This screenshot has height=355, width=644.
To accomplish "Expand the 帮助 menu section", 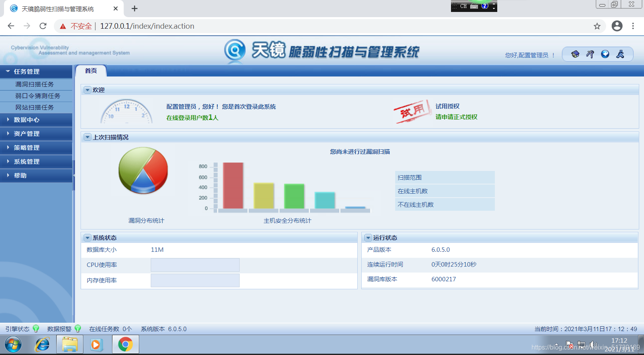I will click(36, 176).
